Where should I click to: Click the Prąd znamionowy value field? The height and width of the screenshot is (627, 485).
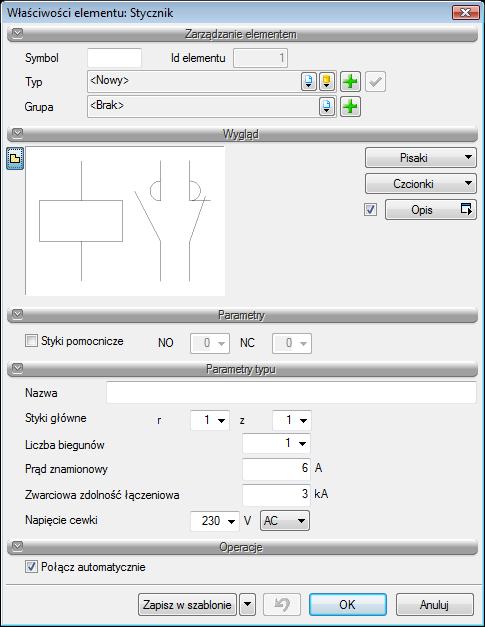pos(276,469)
